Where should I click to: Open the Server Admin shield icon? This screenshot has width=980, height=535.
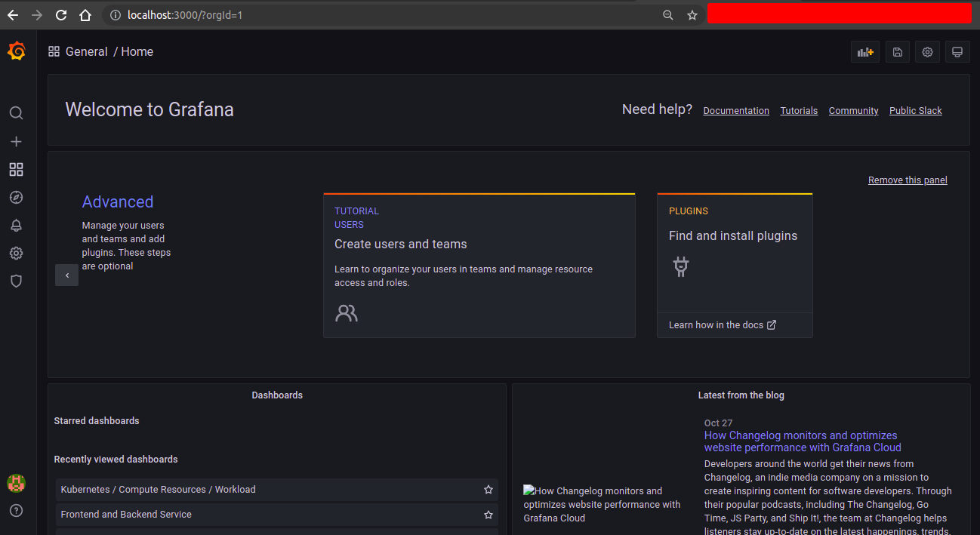click(x=16, y=281)
